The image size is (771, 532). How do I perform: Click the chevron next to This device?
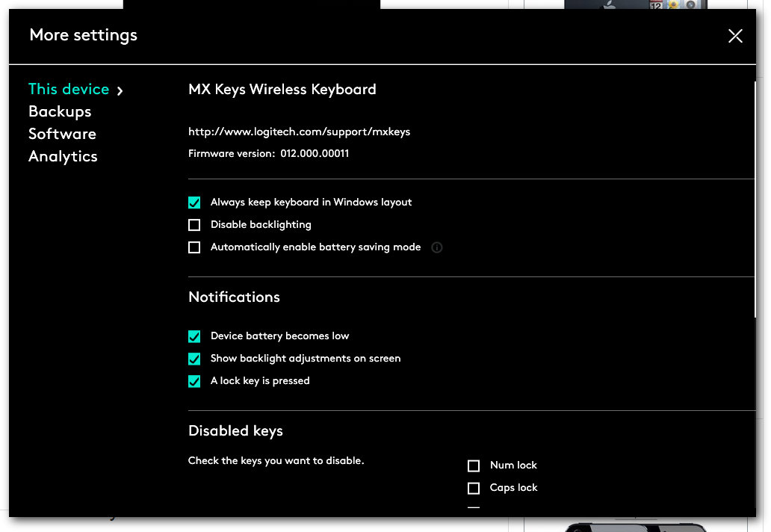point(120,90)
